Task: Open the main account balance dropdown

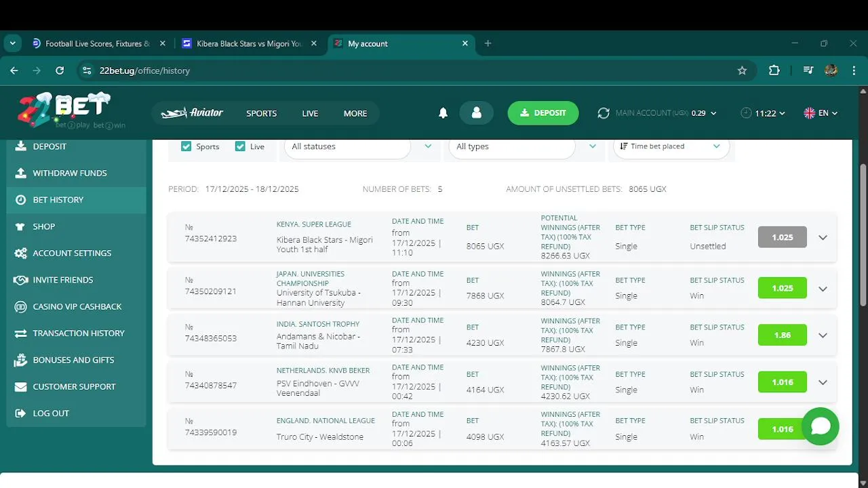Action: [x=666, y=113]
